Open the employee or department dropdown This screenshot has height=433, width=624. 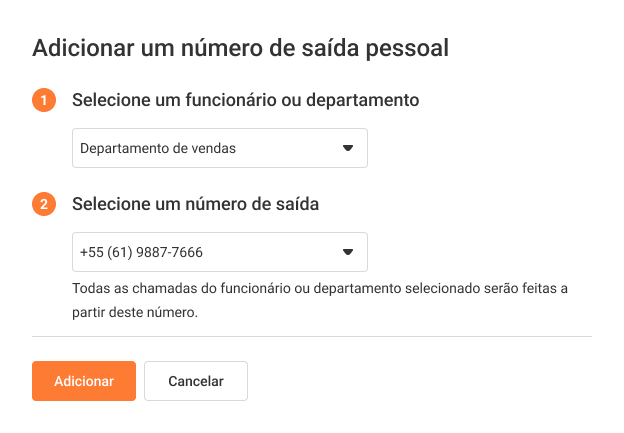click(x=220, y=148)
